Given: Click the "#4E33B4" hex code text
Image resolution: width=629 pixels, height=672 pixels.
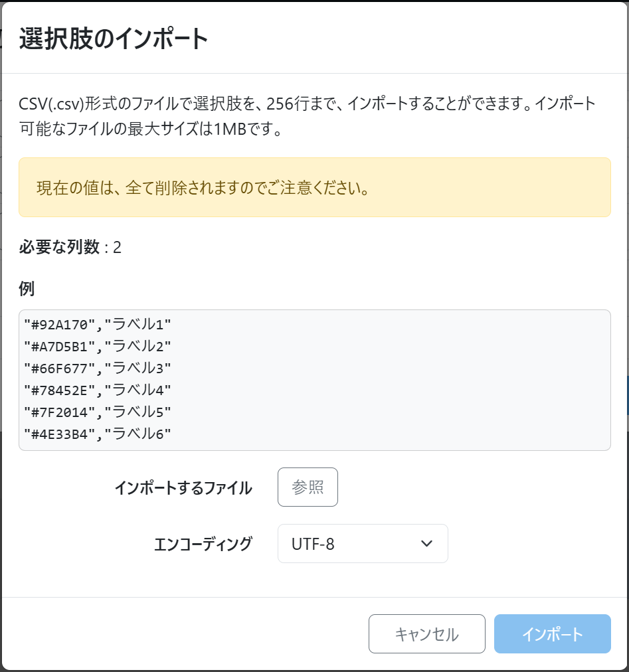Looking at the screenshot, I should [59, 434].
